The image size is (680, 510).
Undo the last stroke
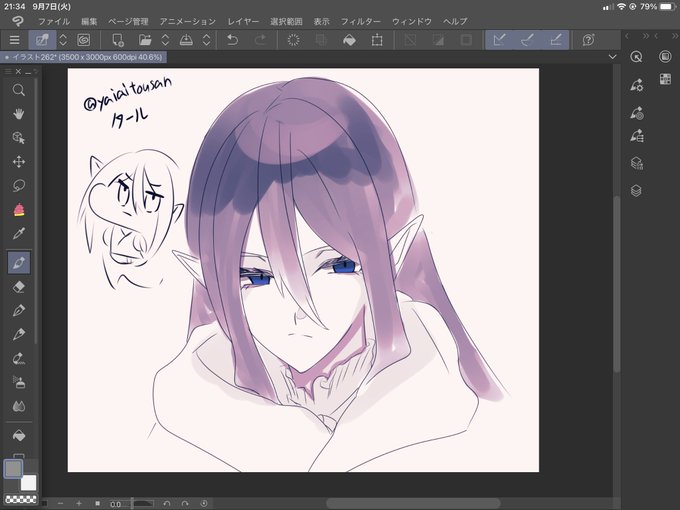232,40
